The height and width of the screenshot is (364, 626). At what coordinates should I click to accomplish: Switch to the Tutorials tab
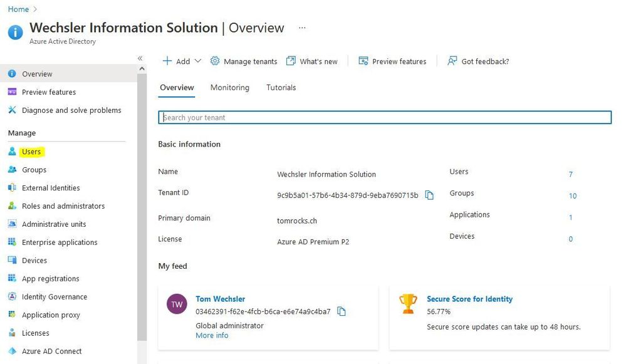(x=281, y=88)
